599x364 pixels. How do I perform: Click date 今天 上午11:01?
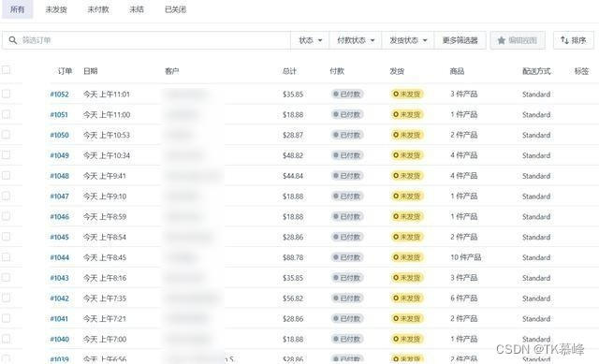[107, 95]
